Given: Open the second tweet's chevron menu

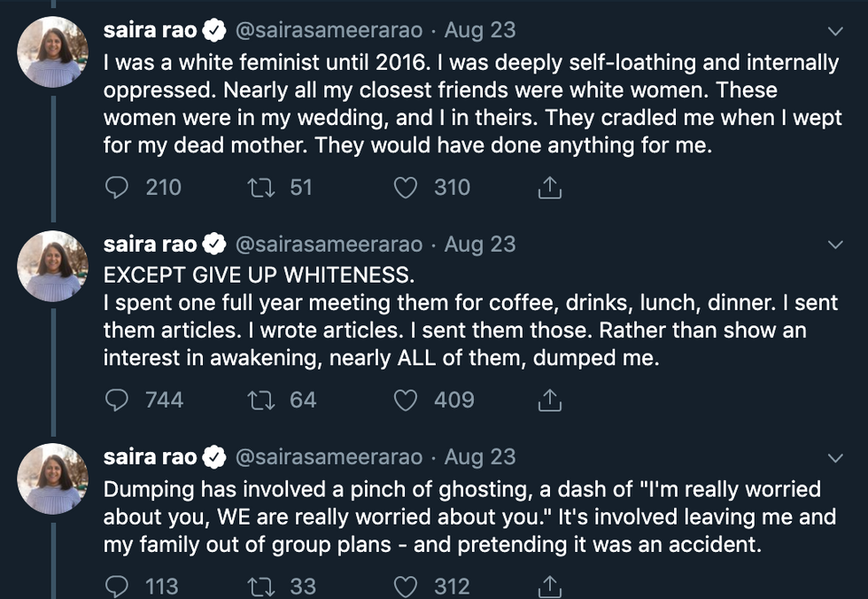Looking at the screenshot, I should (834, 245).
